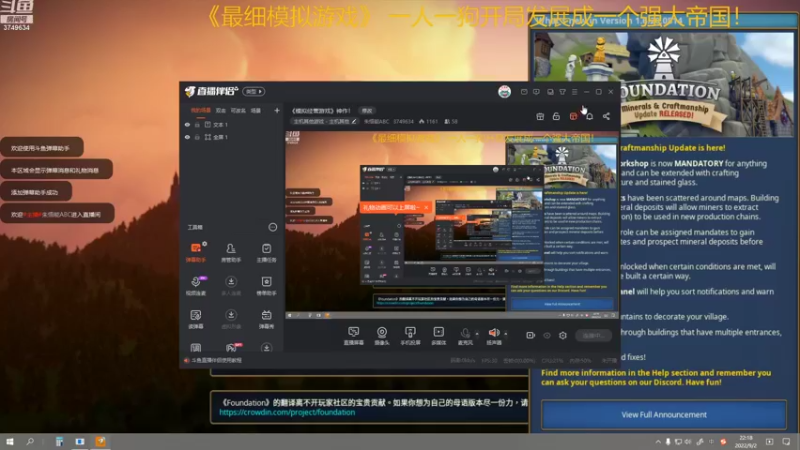Image resolution: width=800 pixels, height=450 pixels.
Task: Show hidden system tray icons
Action: (x=658, y=442)
